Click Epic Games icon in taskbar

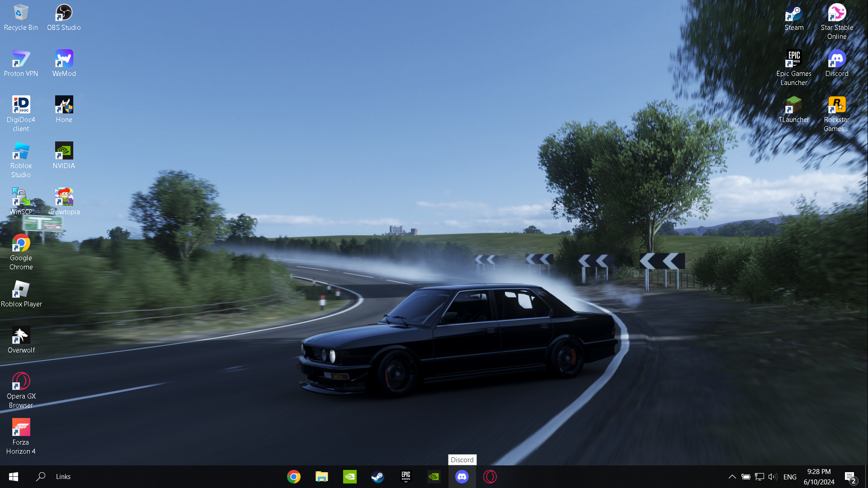(x=406, y=477)
